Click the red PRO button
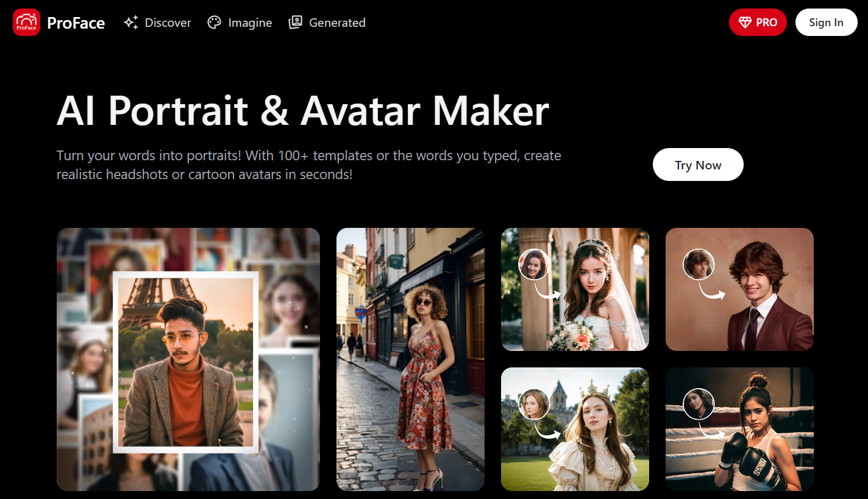The width and height of the screenshot is (868, 499). [x=758, y=23]
